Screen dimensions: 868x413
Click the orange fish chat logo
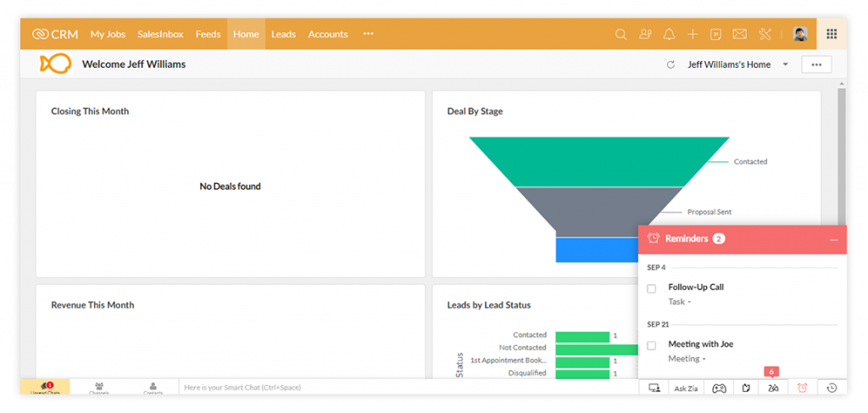click(55, 64)
